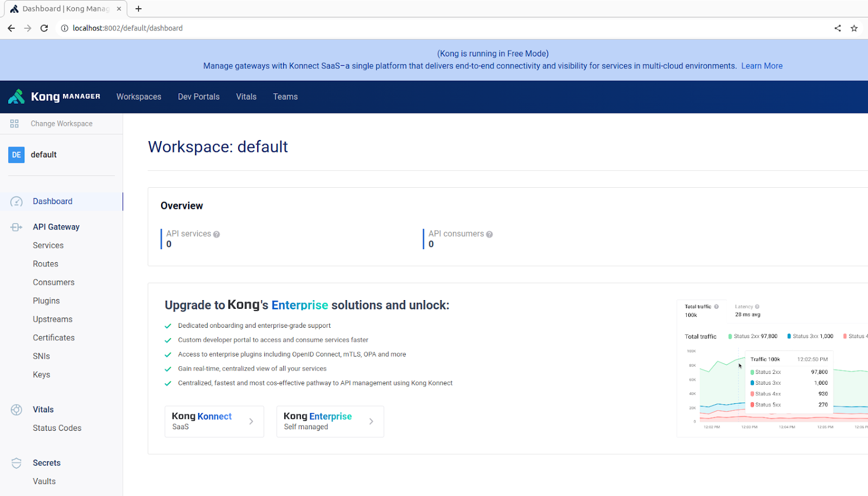Click the Dashboard gauge icon
The image size is (868, 496).
click(x=17, y=202)
